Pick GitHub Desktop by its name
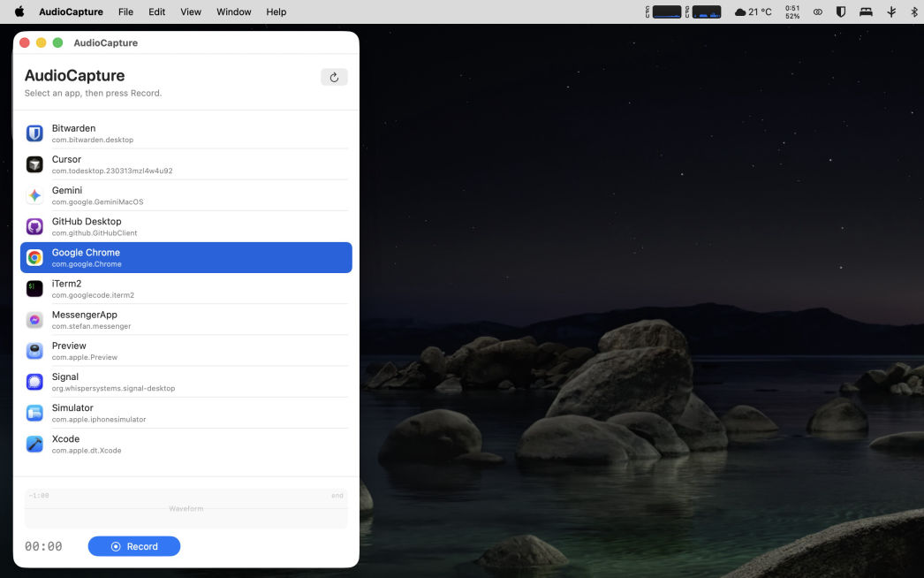The height and width of the screenshot is (578, 924). pyautogui.click(x=87, y=221)
